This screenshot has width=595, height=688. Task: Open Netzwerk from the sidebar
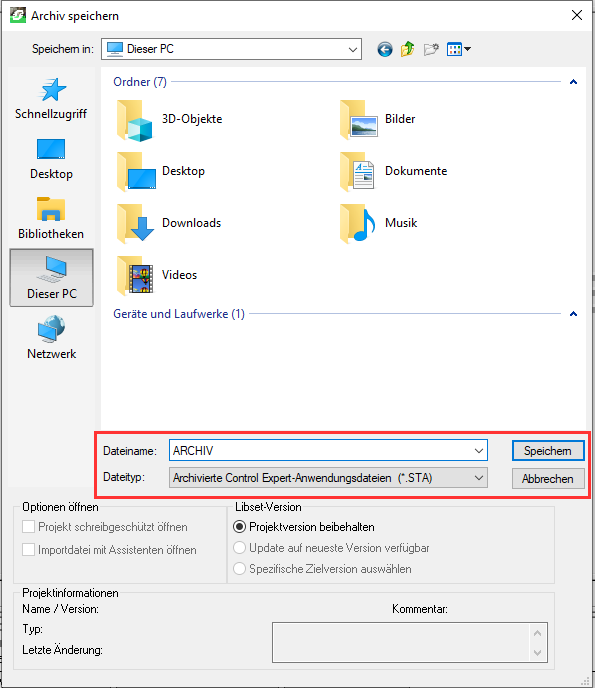tap(51, 337)
